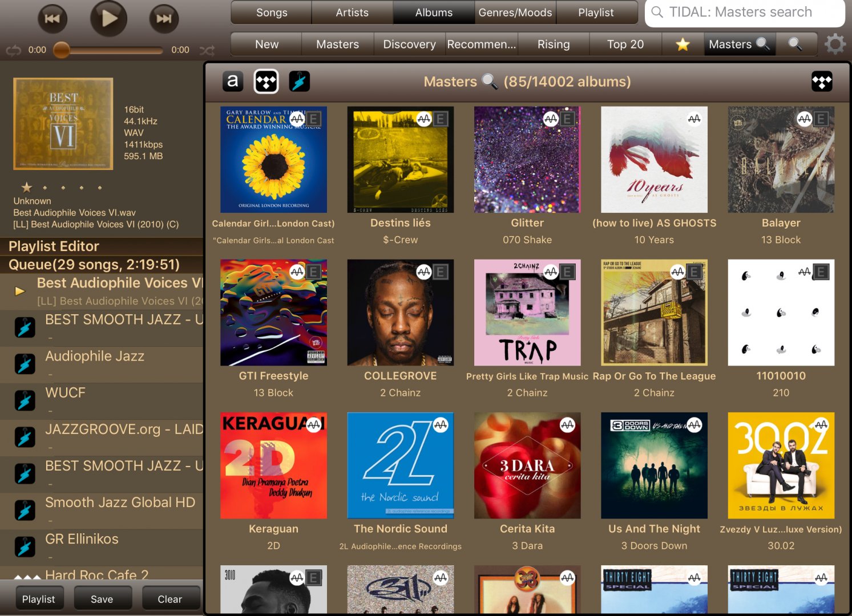Open Destins liés album
This screenshot has width=852, height=616.
point(401,160)
